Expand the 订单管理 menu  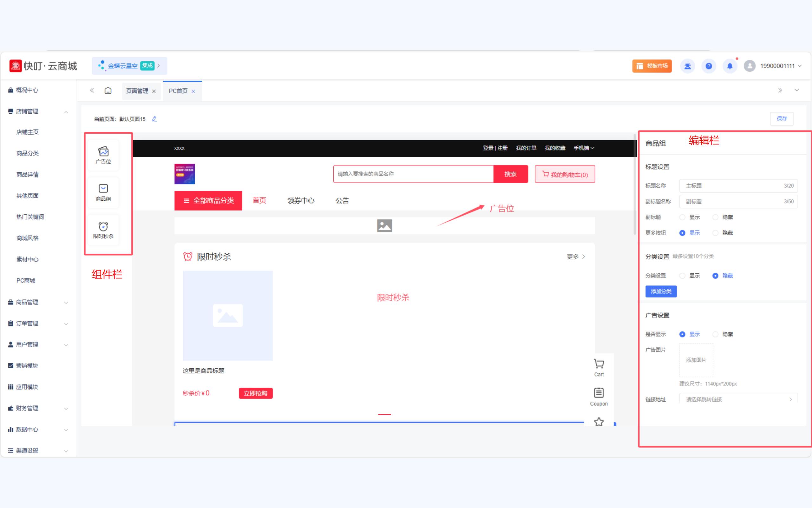(66, 324)
